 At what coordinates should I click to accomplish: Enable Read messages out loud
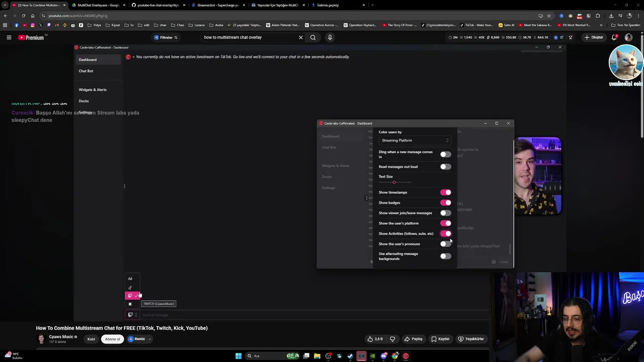click(445, 166)
